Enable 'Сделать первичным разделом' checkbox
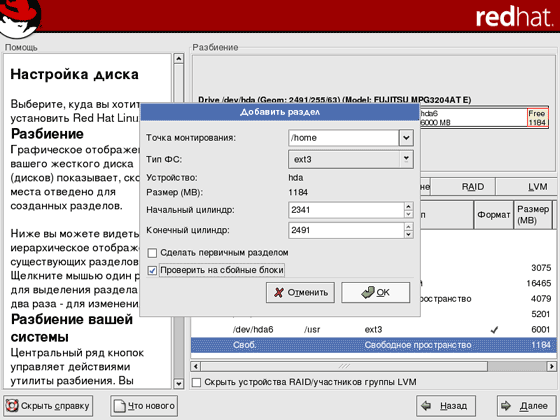 152,253
